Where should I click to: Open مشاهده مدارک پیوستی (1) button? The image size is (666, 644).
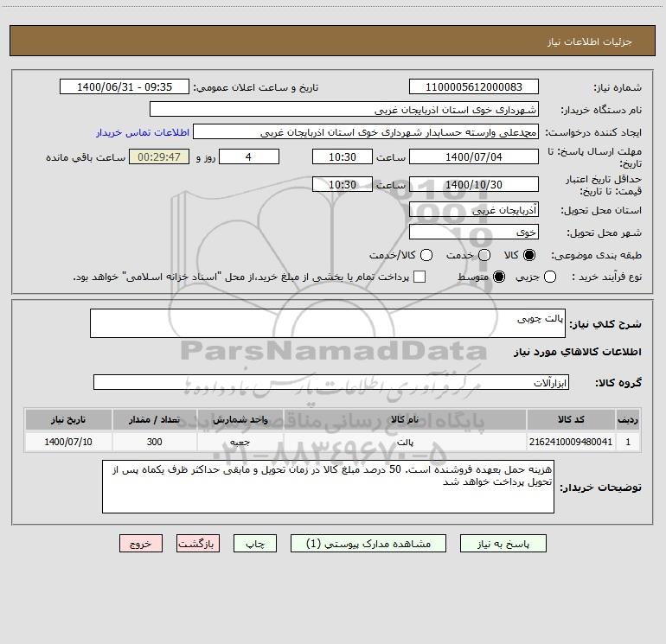click(368, 544)
